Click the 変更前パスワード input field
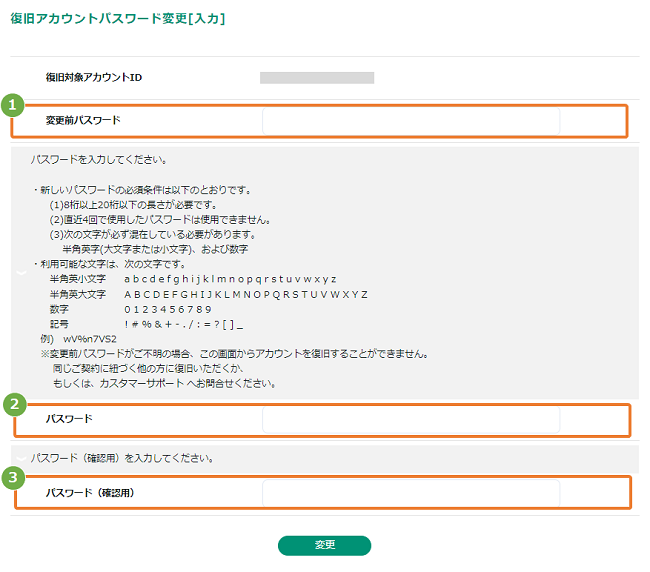Viewport: 650px width, 572px height. 411,121
